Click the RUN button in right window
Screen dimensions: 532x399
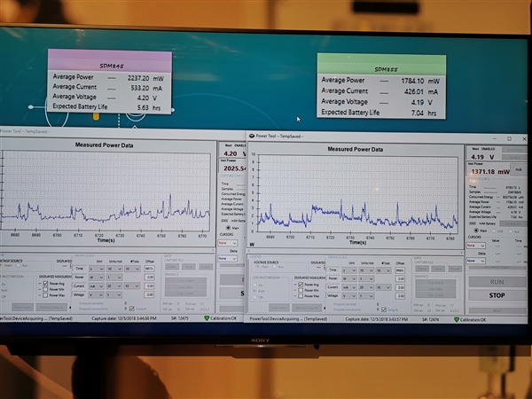pos(497,282)
